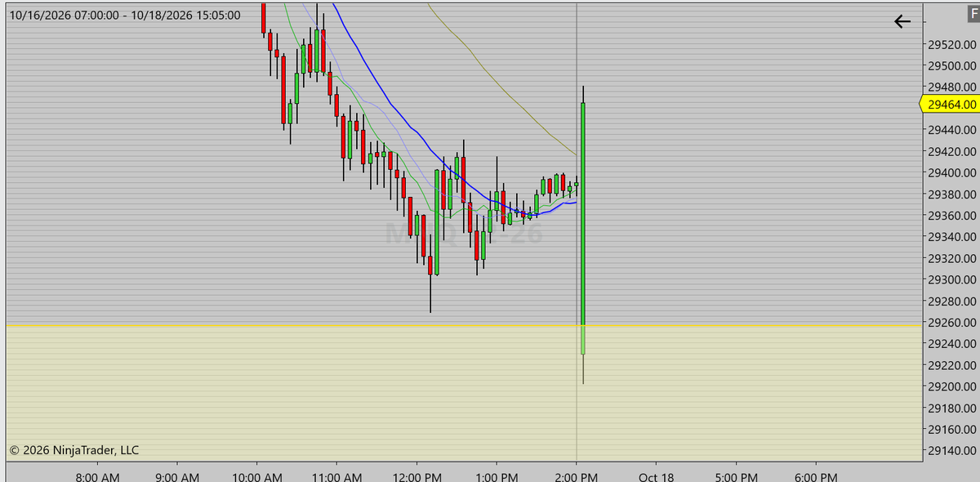Image resolution: width=980 pixels, height=482 pixels.
Task: Click the tall green candle at 2:00 PM
Action: (x=583, y=228)
